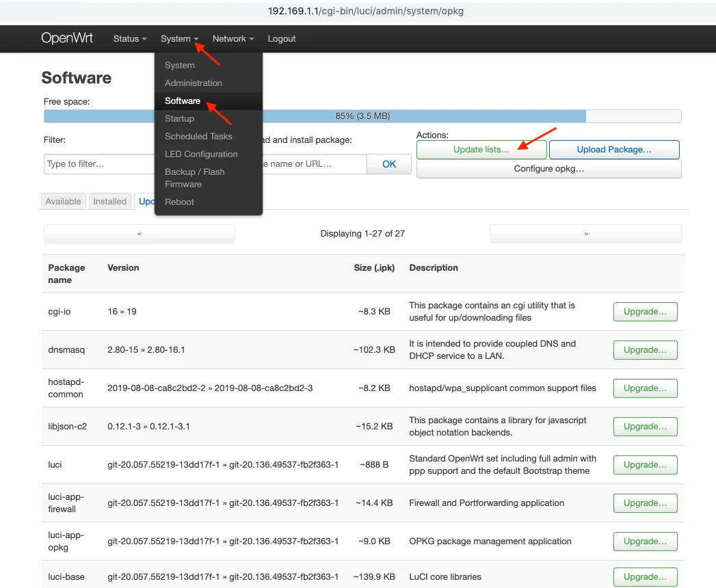Open Scheduled Tasks menu entry
This screenshot has height=588, width=716.
coord(198,136)
